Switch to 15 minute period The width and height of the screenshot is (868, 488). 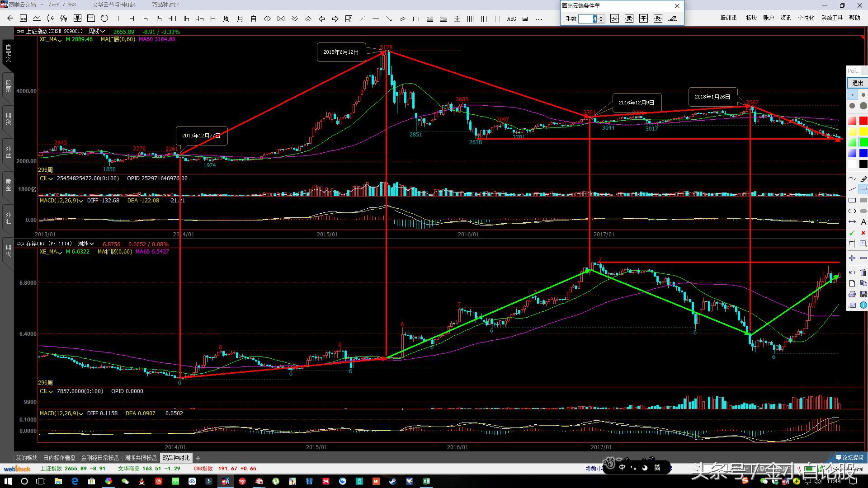pos(159,19)
